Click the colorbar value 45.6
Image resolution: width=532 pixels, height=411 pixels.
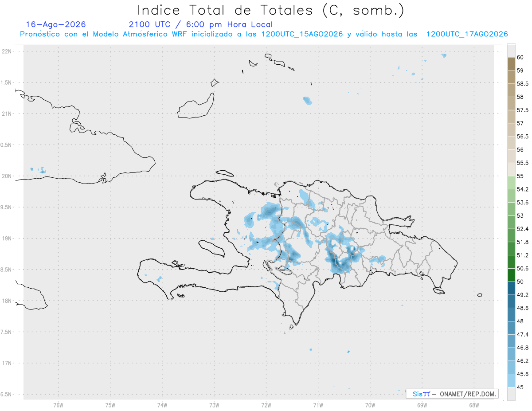[x=523, y=374]
